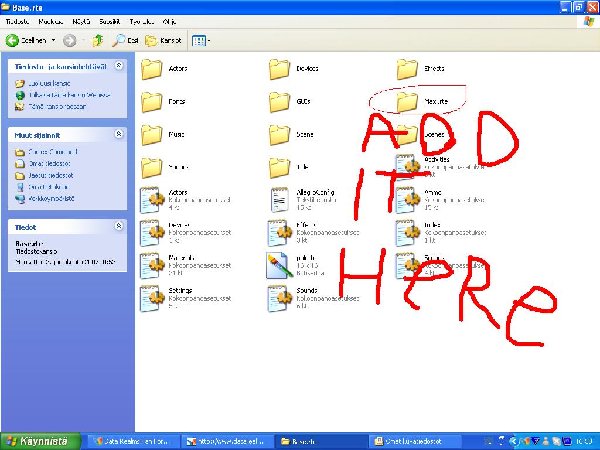Image resolution: width=600 pixels, height=450 pixels.
Task: Open the Ohje menu
Action: (x=169, y=22)
